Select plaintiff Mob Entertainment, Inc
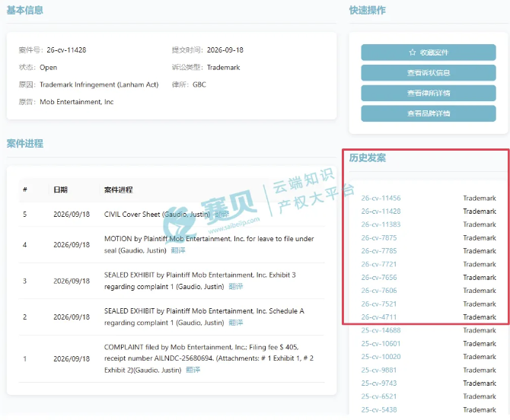This screenshot has width=510, height=420. [77, 102]
